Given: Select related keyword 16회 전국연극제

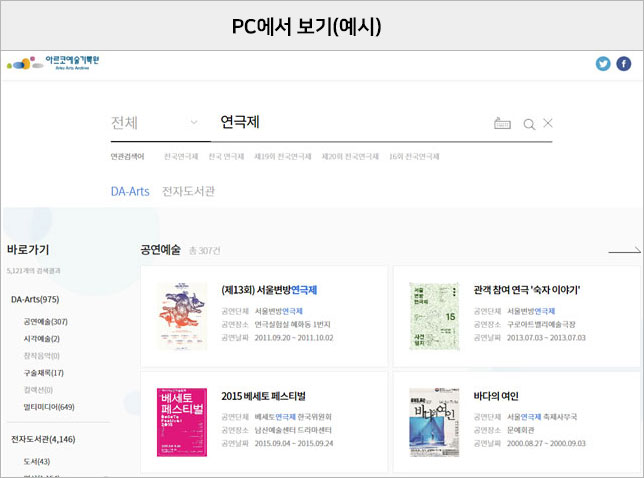Looking at the screenshot, I should (x=414, y=156).
